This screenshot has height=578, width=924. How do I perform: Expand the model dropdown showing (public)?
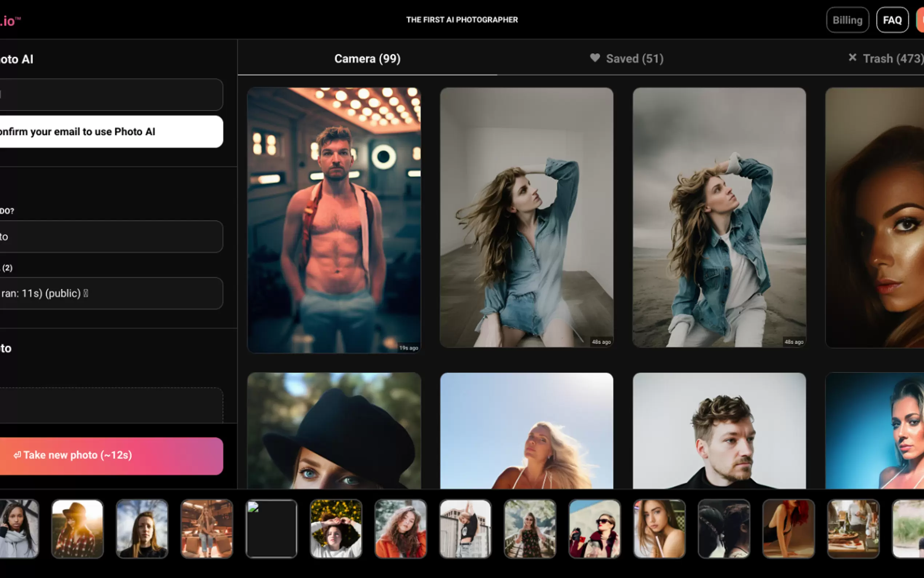tap(111, 293)
